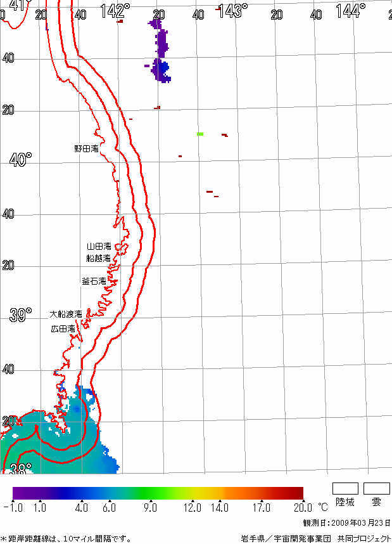This screenshot has width=392, height=544.
Task: Select the 船越湾 label on the map
Action: click(x=98, y=258)
